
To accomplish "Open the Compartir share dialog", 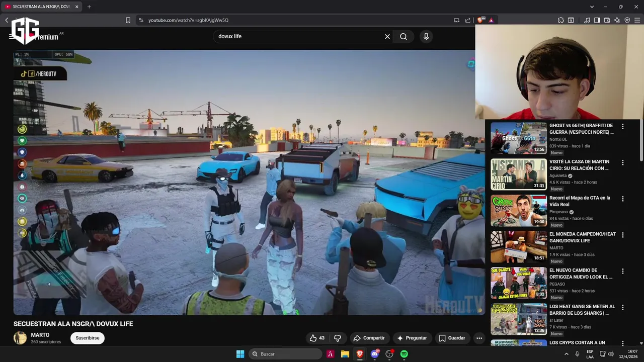I will pyautogui.click(x=369, y=338).
